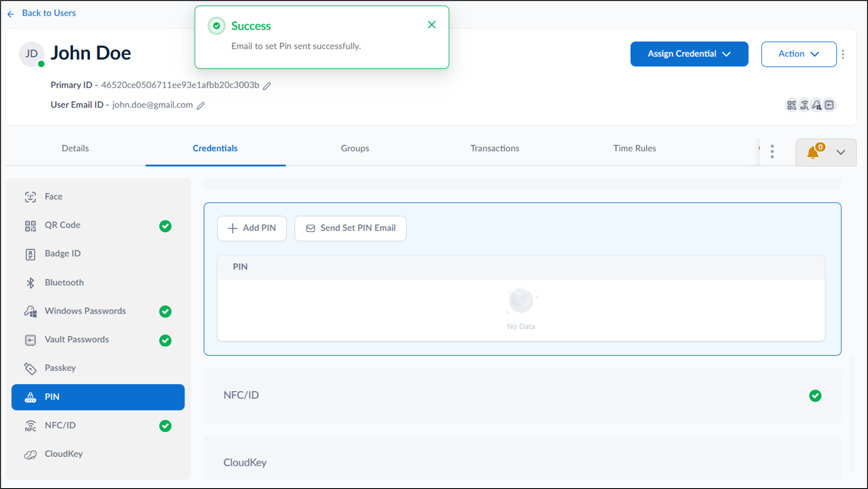Click the green check beside Vault Passwords
The image size is (868, 489).
(x=165, y=340)
